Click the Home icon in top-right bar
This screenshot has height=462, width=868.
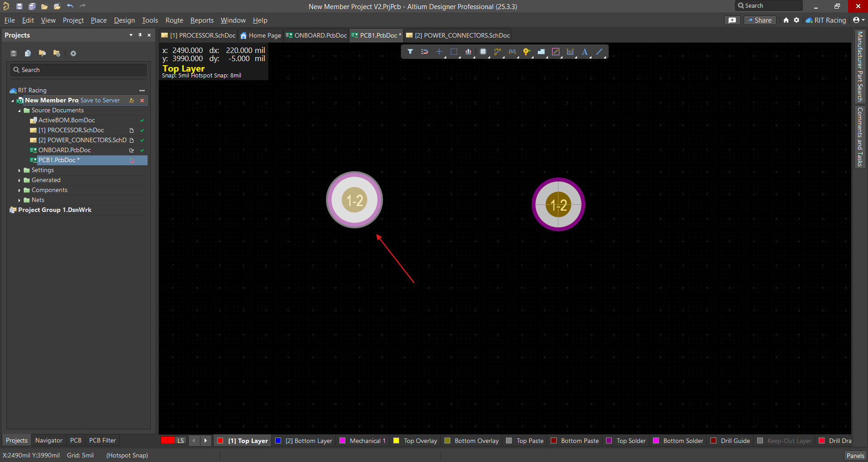[786, 20]
